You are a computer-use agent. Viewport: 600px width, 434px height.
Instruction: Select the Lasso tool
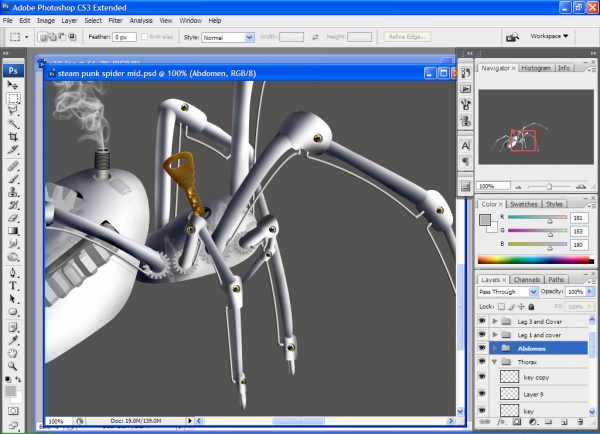tap(13, 111)
